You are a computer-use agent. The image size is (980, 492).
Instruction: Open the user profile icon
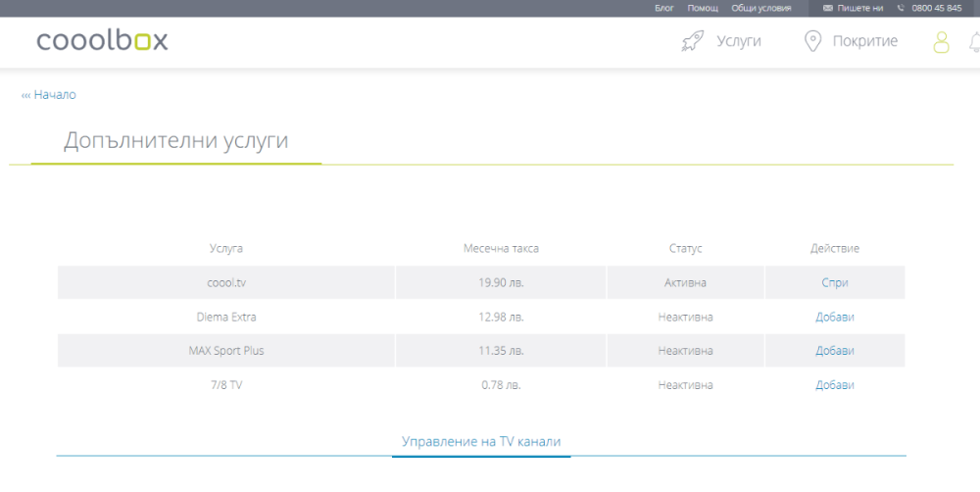coord(941,42)
